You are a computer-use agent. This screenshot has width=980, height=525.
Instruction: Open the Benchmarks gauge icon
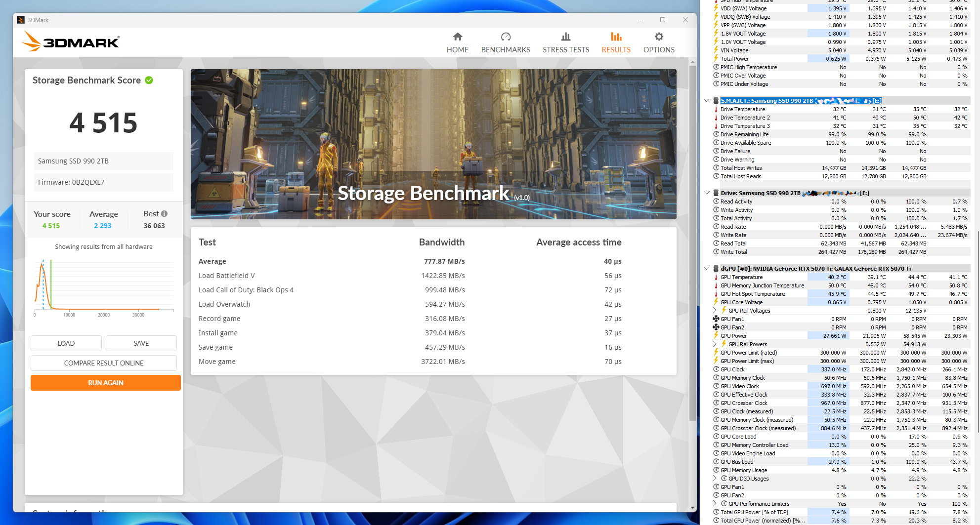tap(506, 37)
